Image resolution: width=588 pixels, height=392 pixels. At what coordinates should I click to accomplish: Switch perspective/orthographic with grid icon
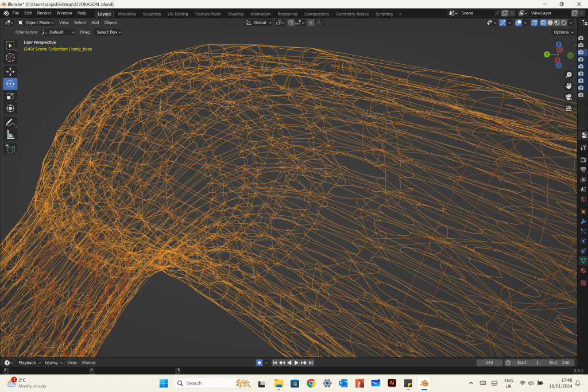coord(568,108)
